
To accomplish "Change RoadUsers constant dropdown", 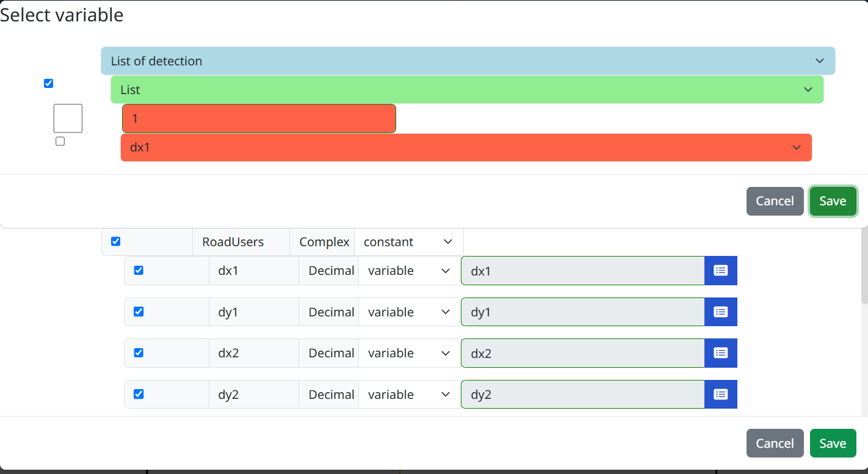I will click(408, 242).
